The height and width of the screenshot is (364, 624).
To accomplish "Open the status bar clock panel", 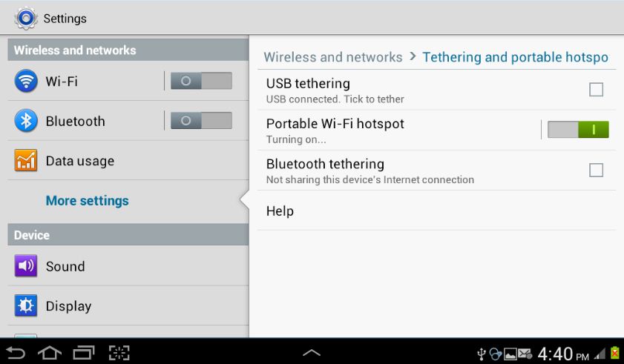I will tap(563, 354).
